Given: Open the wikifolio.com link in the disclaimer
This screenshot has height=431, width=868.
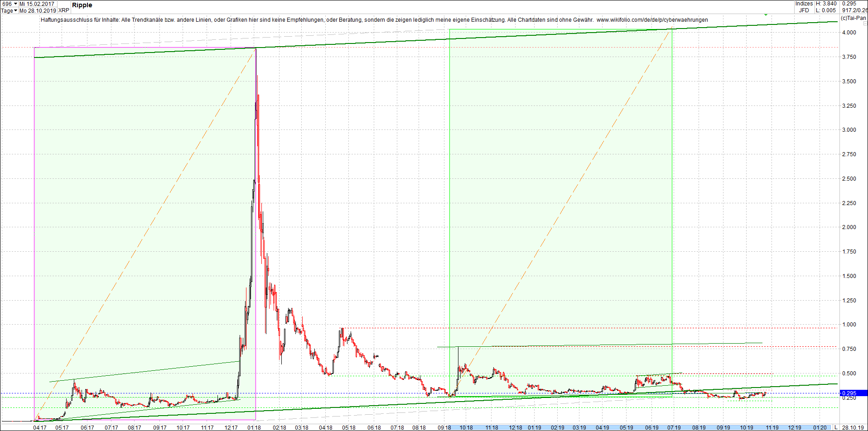Looking at the screenshot, I should point(652,20).
